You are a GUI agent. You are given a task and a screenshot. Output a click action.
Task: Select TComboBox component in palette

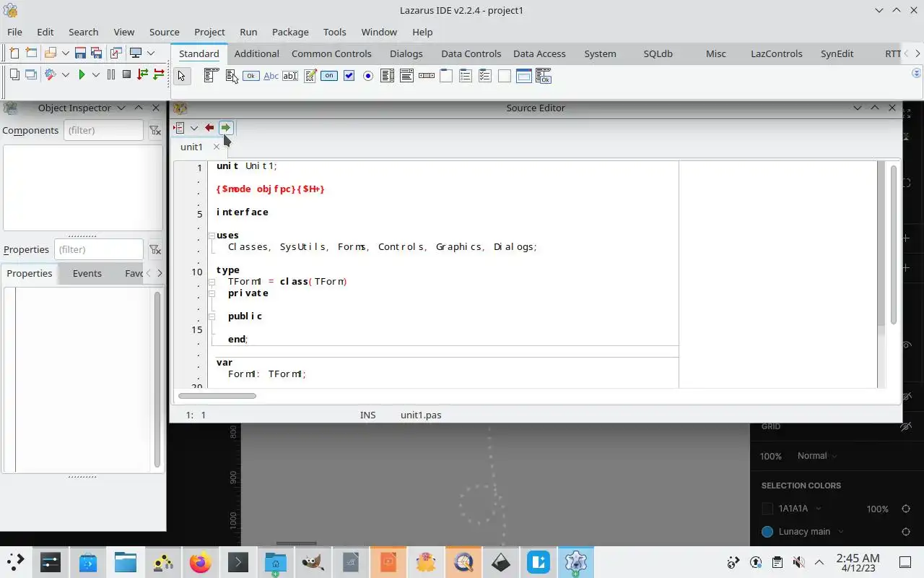point(407,76)
